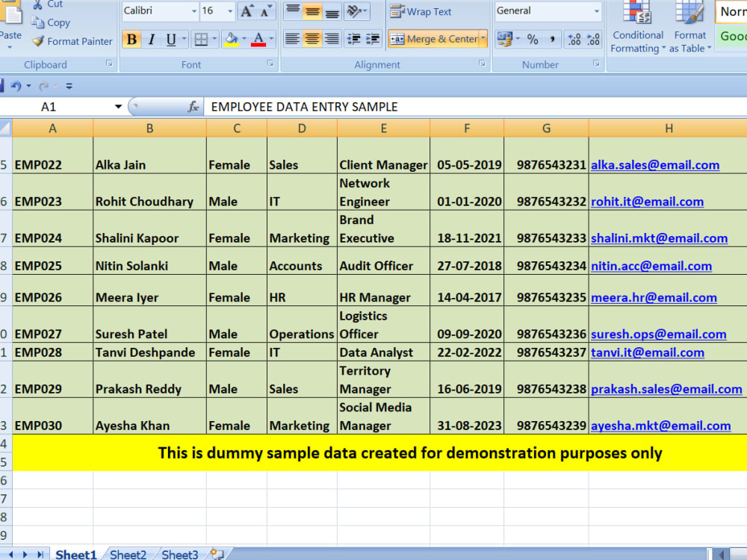Apply red Font Color

(258, 39)
